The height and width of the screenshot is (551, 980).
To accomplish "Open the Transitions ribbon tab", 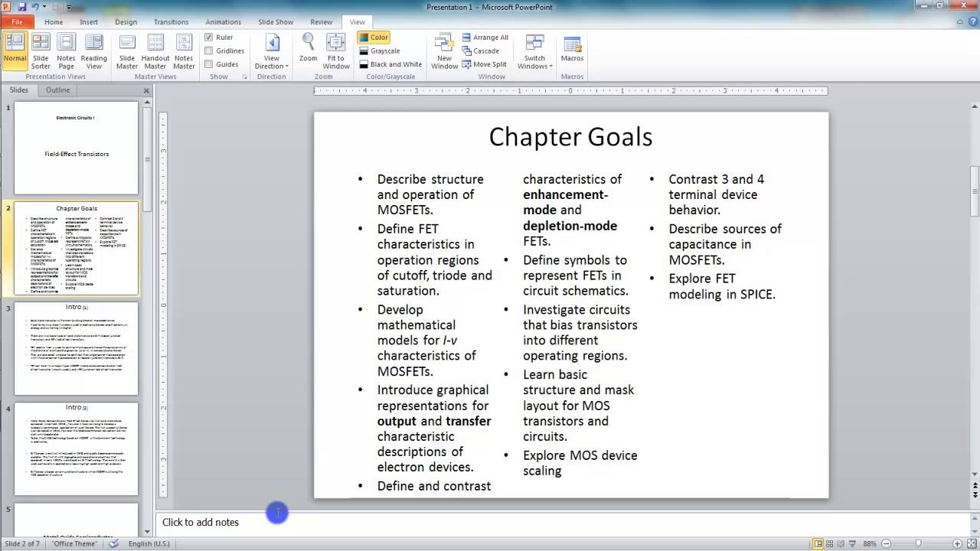I will coord(171,22).
